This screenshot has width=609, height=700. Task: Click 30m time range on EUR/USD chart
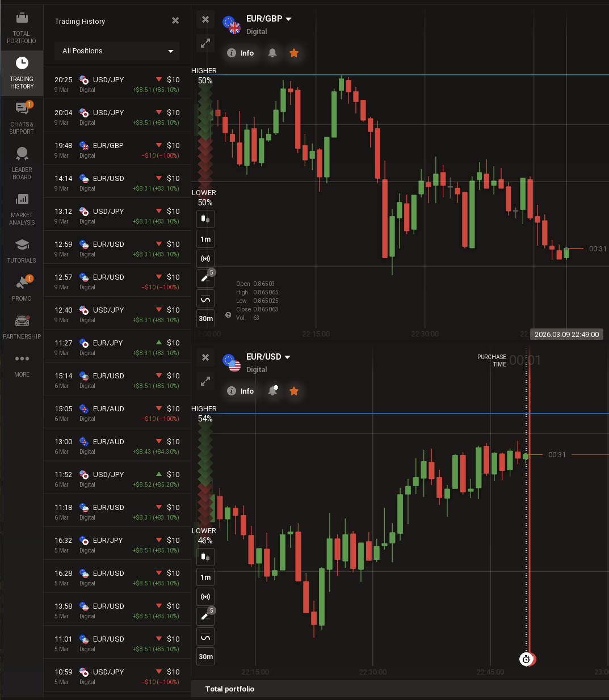[205, 657]
